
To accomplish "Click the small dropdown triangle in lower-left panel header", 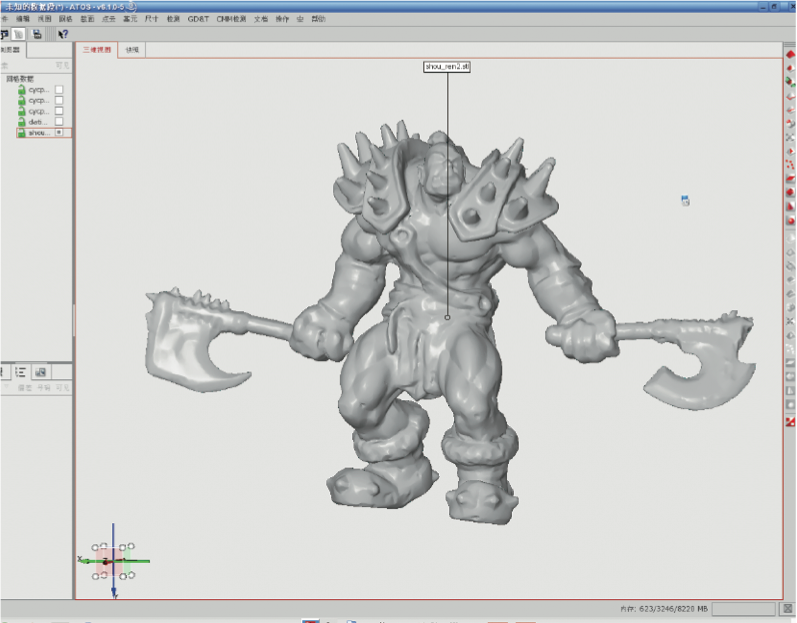I will click(6, 387).
